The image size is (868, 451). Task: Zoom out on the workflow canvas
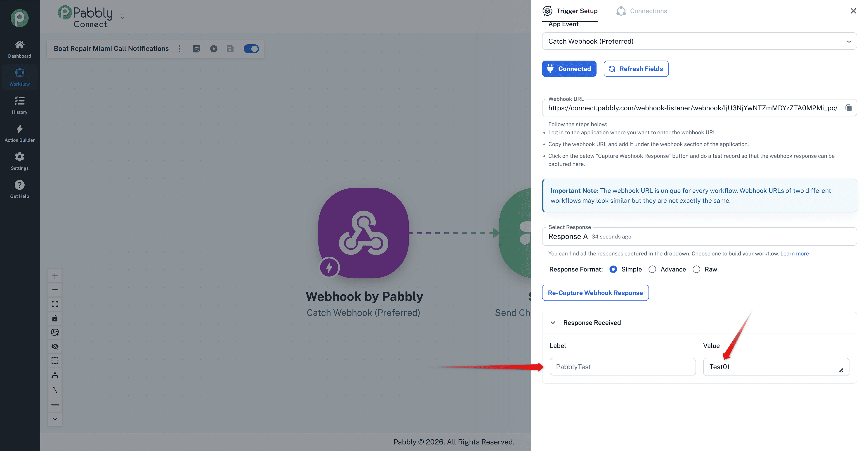click(55, 290)
